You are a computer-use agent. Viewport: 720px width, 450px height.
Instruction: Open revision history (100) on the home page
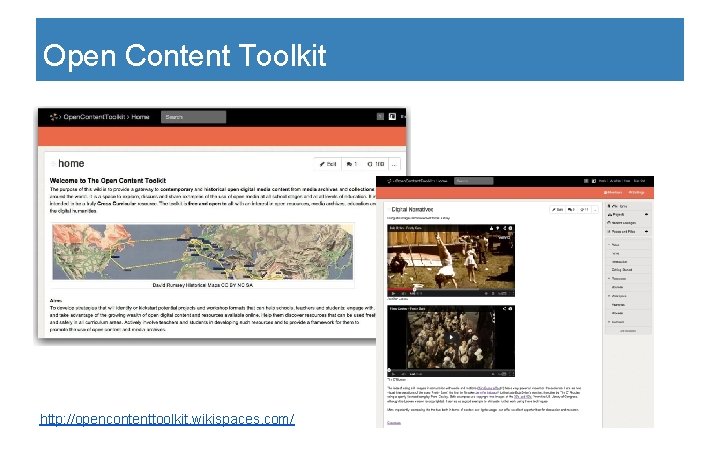click(376, 164)
